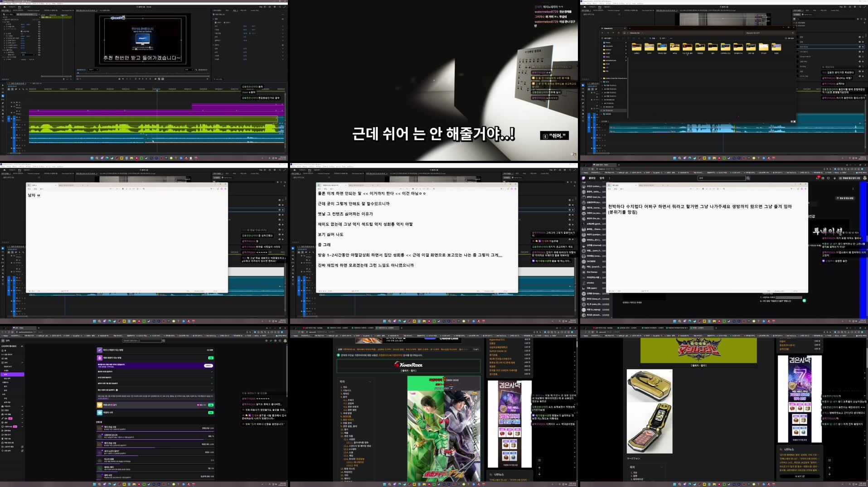Image resolution: width=868 pixels, height=487 pixels.
Task: Click notepad text '남자 ㅂ'
Action: click(x=34, y=195)
